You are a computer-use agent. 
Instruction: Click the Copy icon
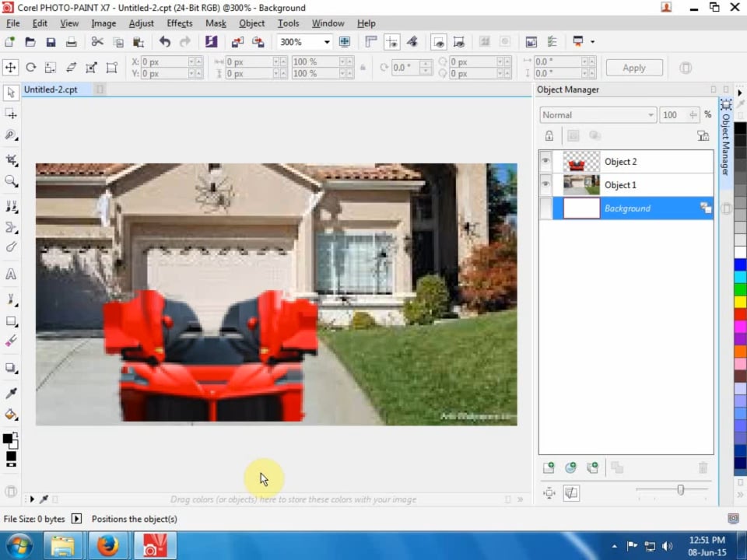coord(118,42)
